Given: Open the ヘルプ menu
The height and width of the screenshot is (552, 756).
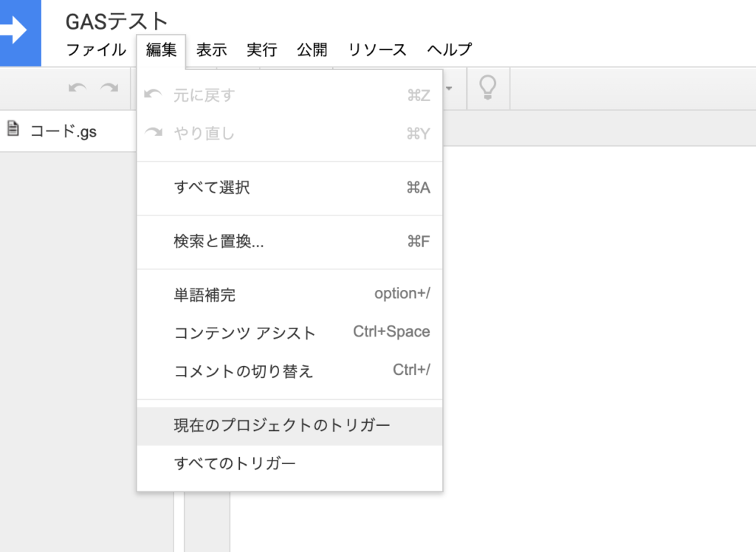Looking at the screenshot, I should point(450,49).
